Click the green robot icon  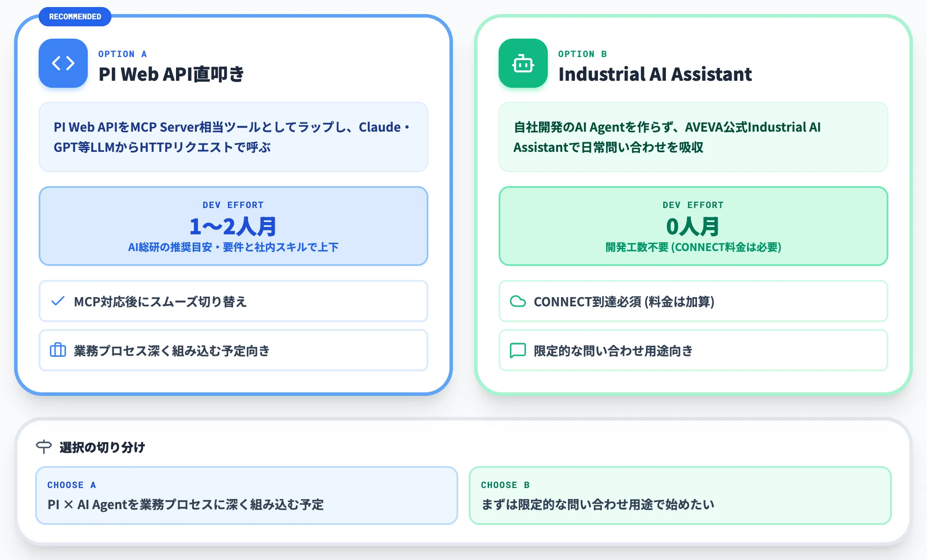523,63
